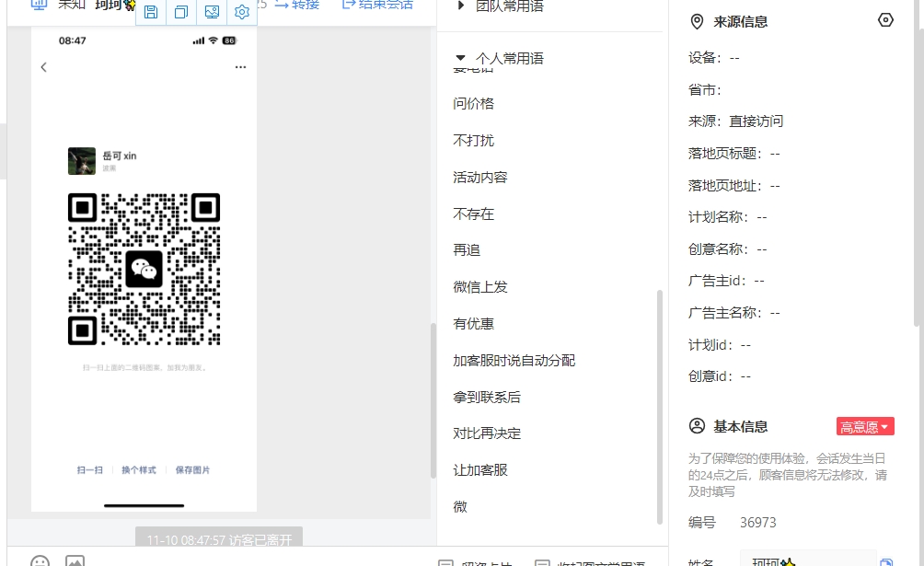Click the 计划名称 row

728,217
